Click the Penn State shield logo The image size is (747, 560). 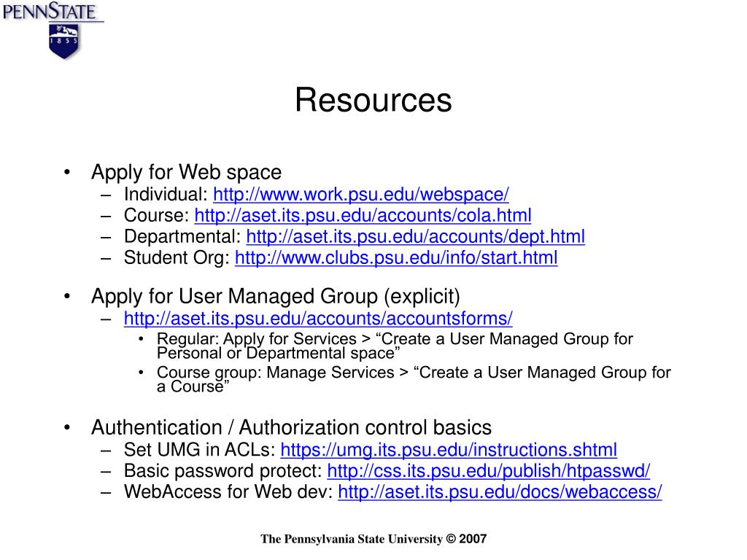[x=64, y=42]
